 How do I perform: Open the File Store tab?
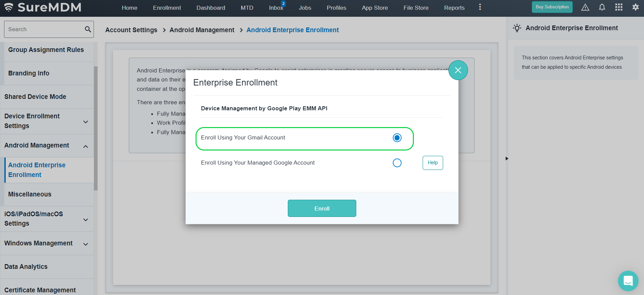tap(416, 8)
